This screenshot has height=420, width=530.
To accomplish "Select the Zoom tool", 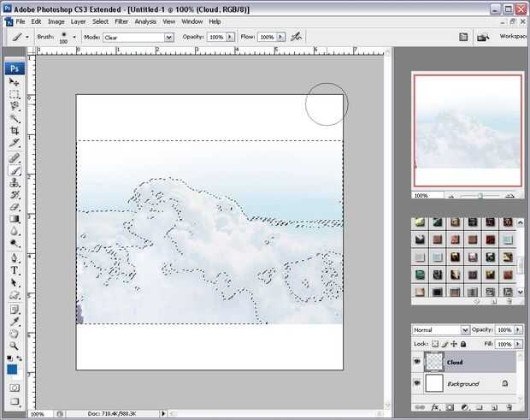I will tap(14, 346).
